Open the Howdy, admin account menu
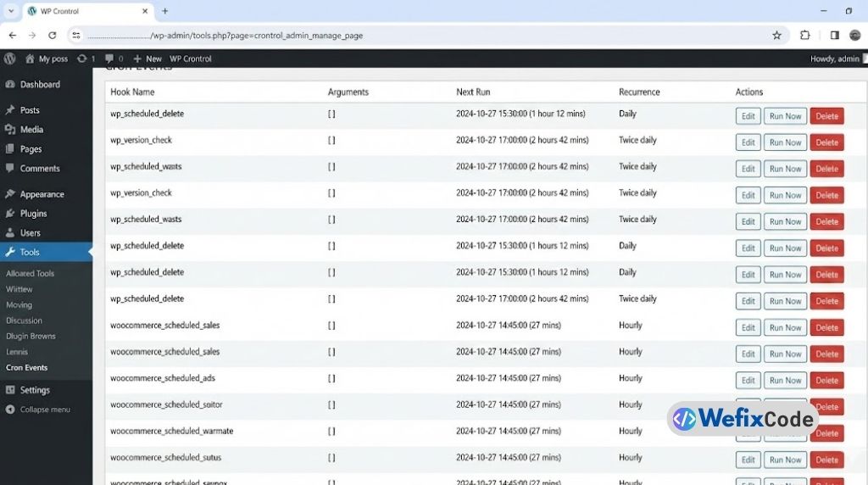868x485 pixels. click(838, 59)
